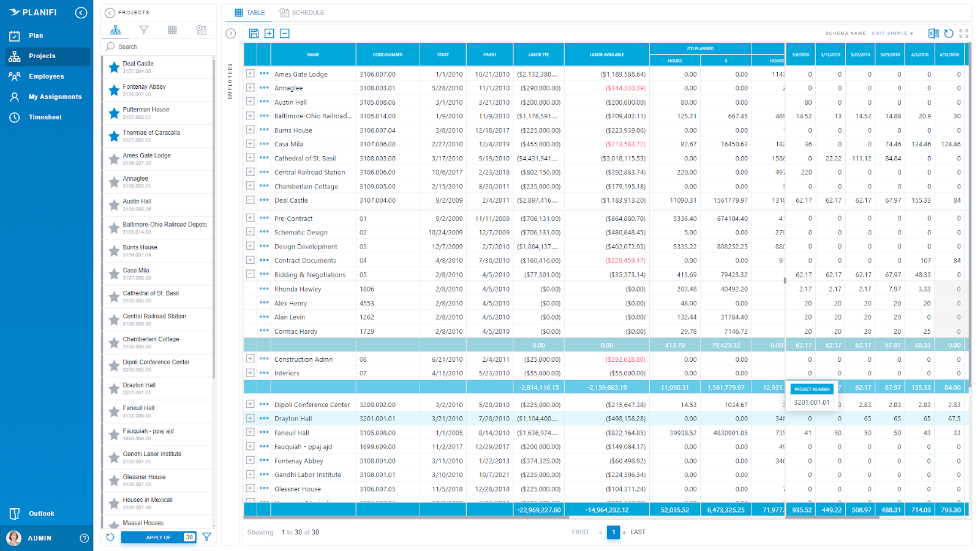Screen dimensions: 980x551
Task: Open the EDIT SIMPLE schema dropdown
Action: pos(891,33)
